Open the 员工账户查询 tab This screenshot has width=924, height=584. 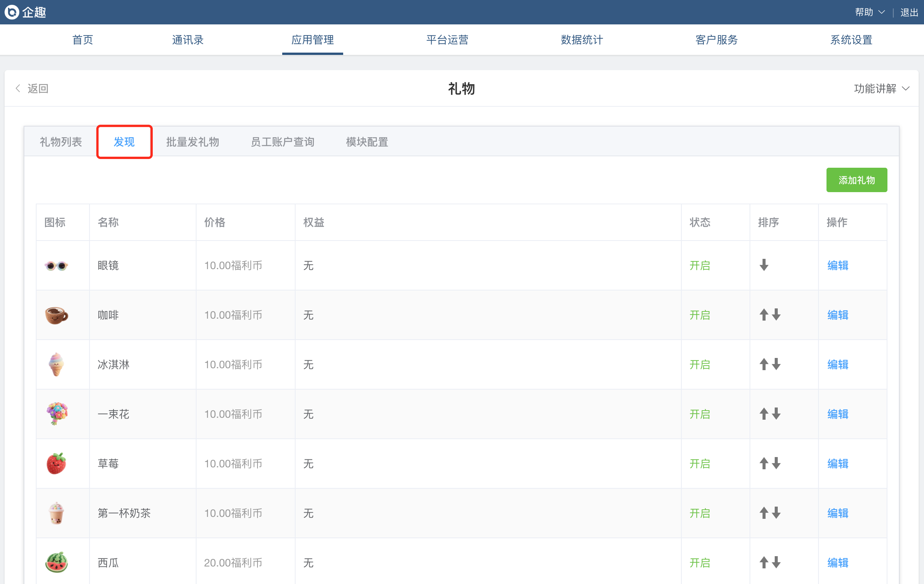tap(283, 142)
